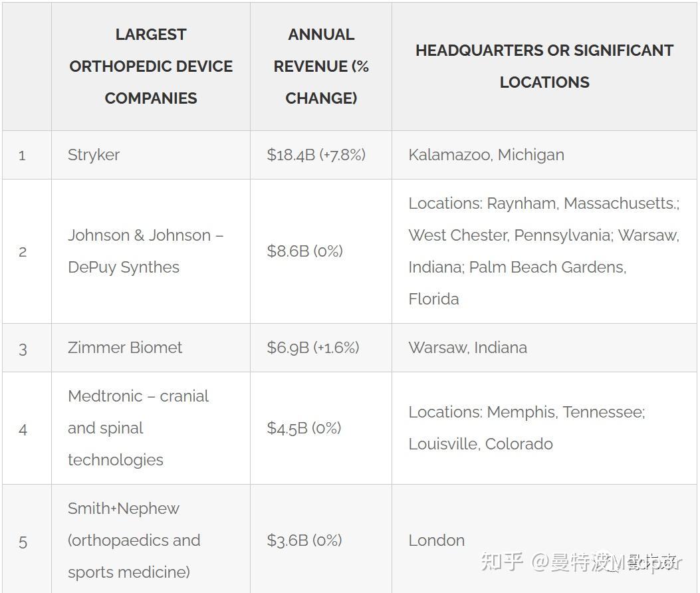Click the Memphis, Tennessee; Louisville, Colorado cell
The image size is (700, 593).
[526, 428]
